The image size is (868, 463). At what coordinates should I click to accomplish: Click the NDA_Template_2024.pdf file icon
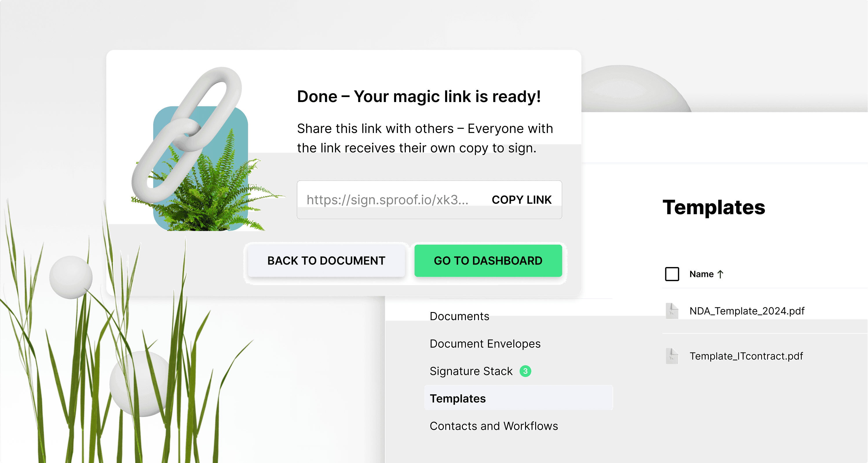(x=672, y=311)
